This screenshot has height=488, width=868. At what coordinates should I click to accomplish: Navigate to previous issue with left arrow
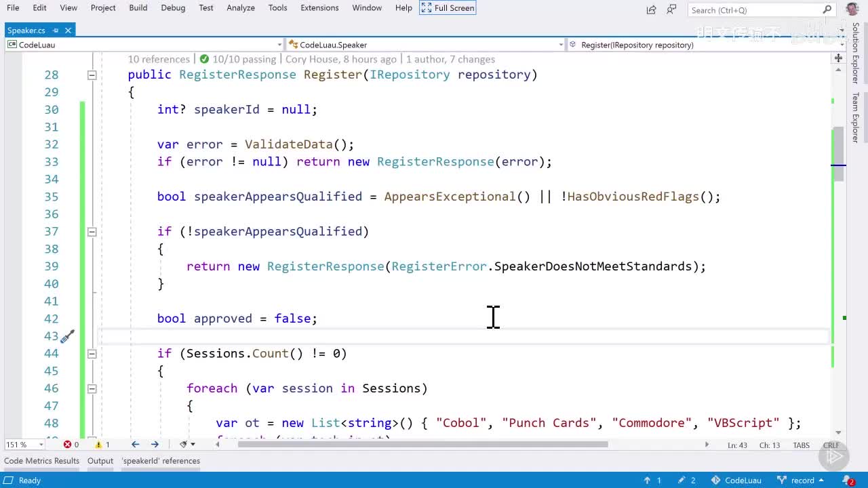[x=135, y=445]
